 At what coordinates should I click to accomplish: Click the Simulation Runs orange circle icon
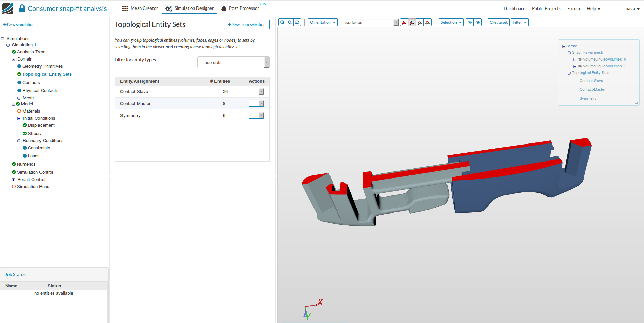14,187
